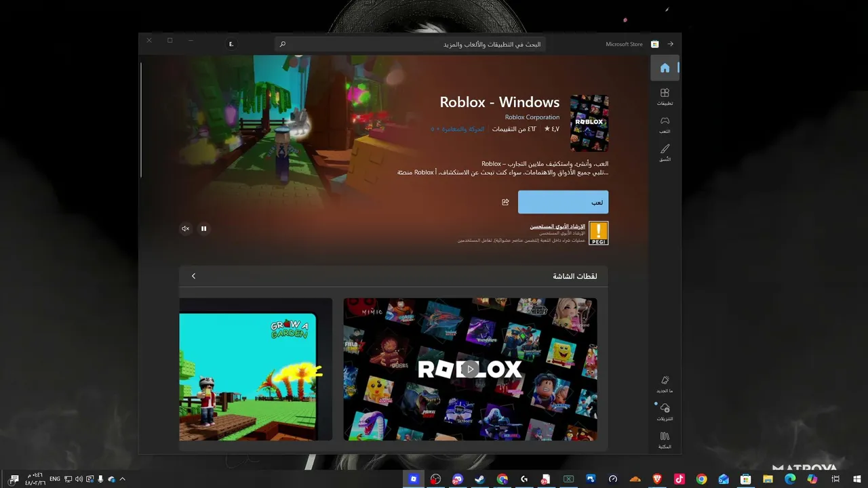
Task: Open the Gaming (اللعب) sidebar section
Action: coord(665,124)
